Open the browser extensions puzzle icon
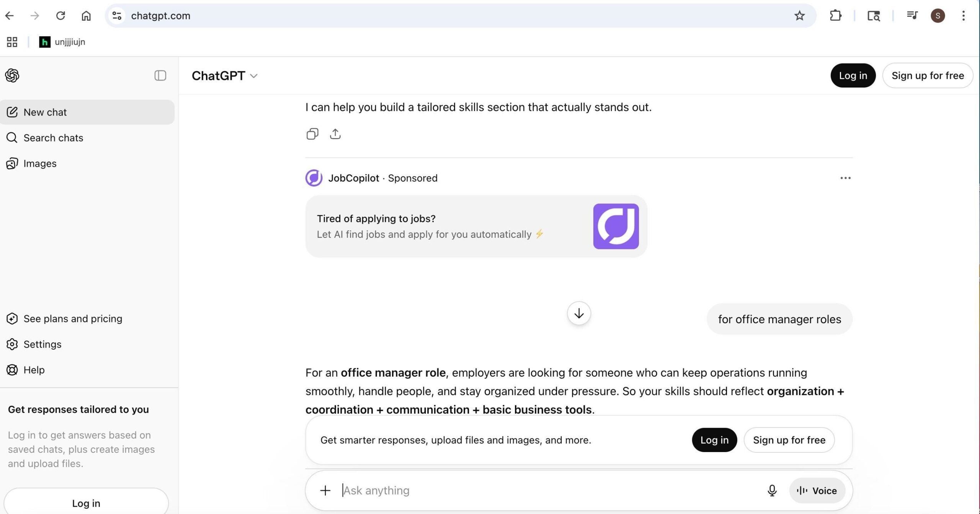 coord(835,16)
